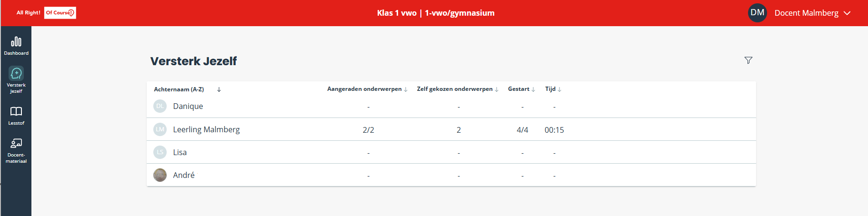
Task: Click the Leerling Malmberg LM avatar
Action: click(x=160, y=129)
